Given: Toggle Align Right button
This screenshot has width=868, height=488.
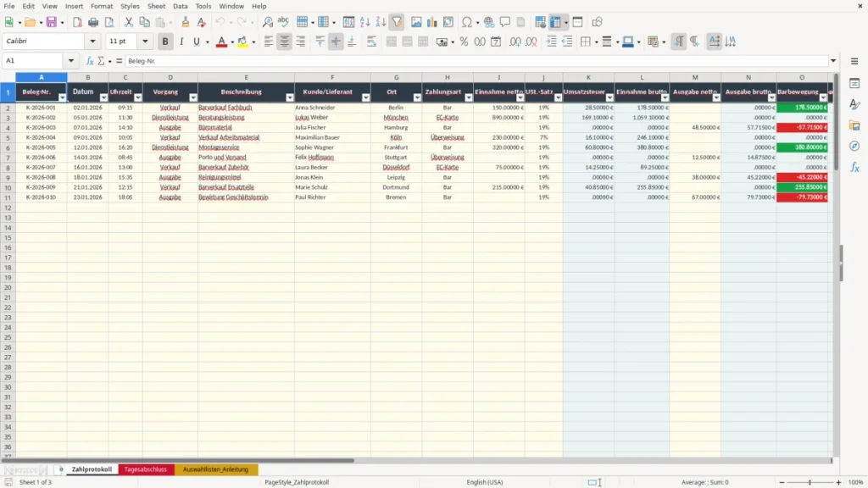Looking at the screenshot, I should [301, 42].
